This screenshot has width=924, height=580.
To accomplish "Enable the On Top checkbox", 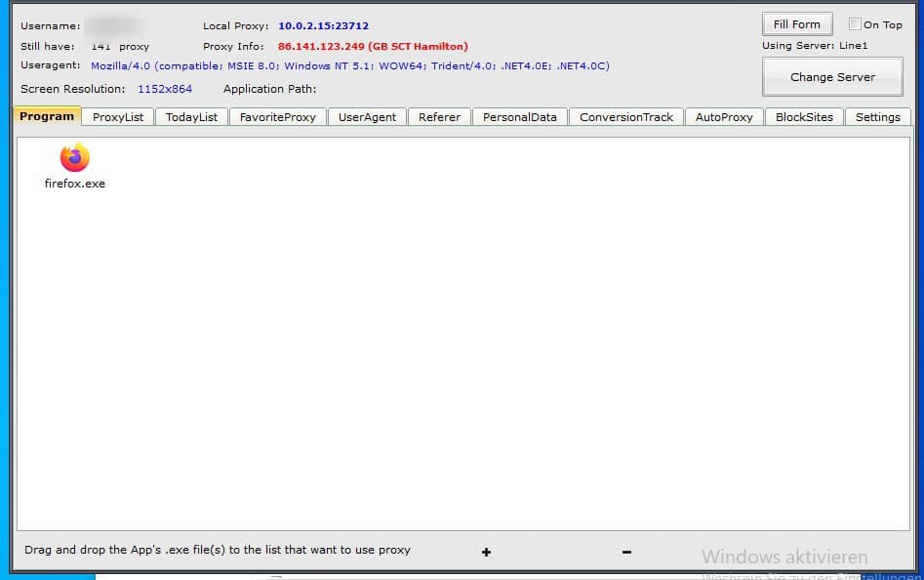I will click(856, 24).
